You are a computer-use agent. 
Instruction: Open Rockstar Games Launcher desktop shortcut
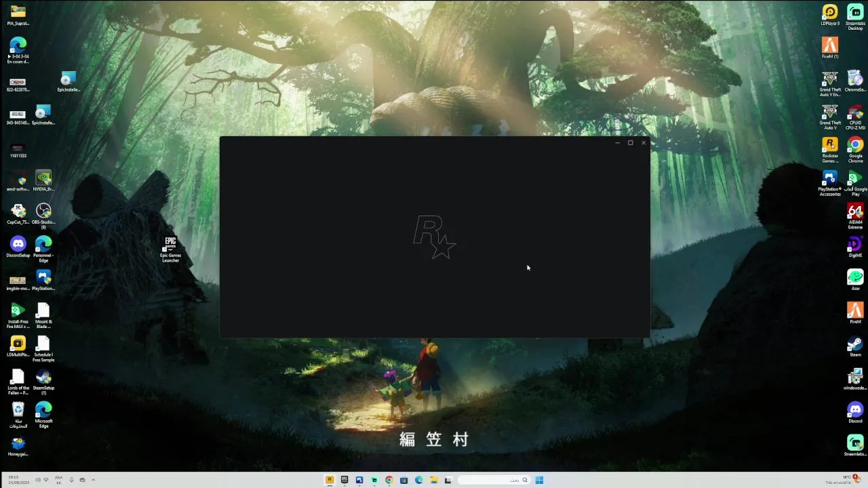[x=830, y=150]
